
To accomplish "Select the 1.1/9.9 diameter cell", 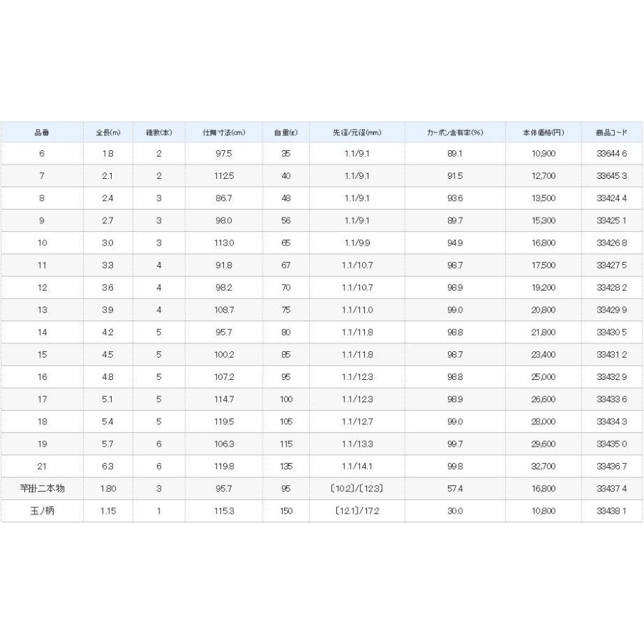I will coord(357,243).
